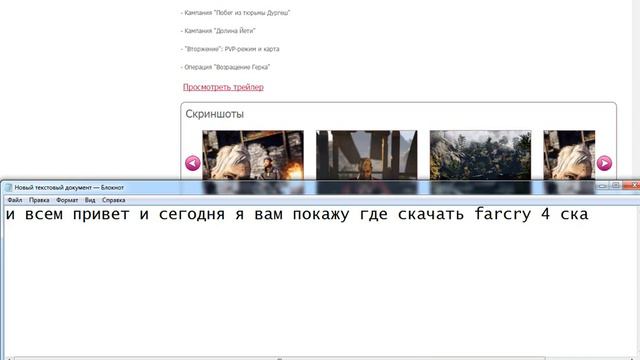Open the second screenshot thumbnail with dark beams
640x360 pixels.
(x=367, y=155)
